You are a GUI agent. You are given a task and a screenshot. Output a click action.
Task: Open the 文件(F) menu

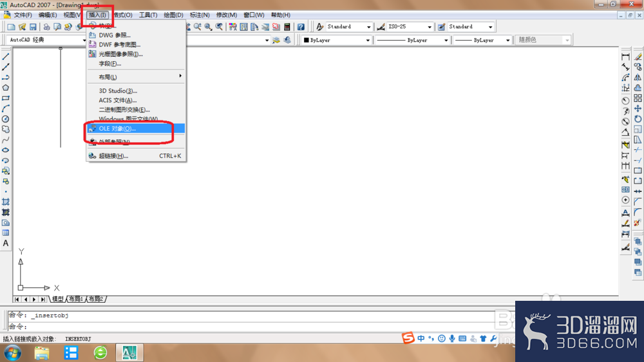coord(23,15)
